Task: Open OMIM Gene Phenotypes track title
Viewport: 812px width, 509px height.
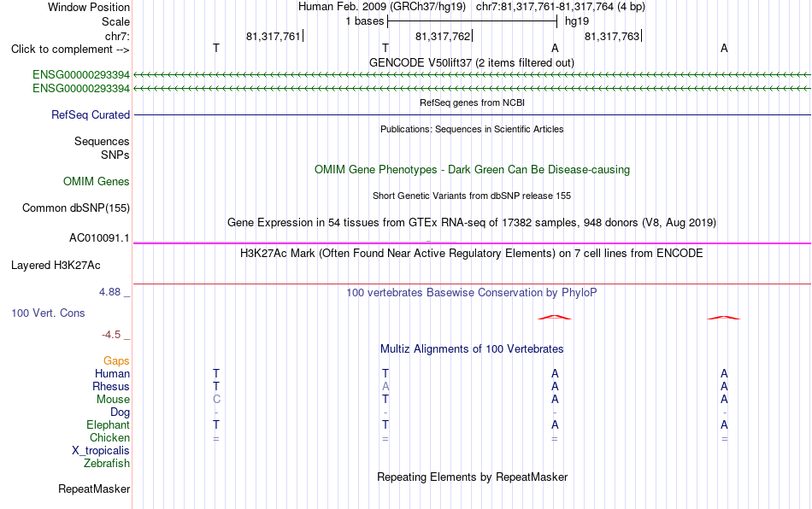Action: click(472, 170)
